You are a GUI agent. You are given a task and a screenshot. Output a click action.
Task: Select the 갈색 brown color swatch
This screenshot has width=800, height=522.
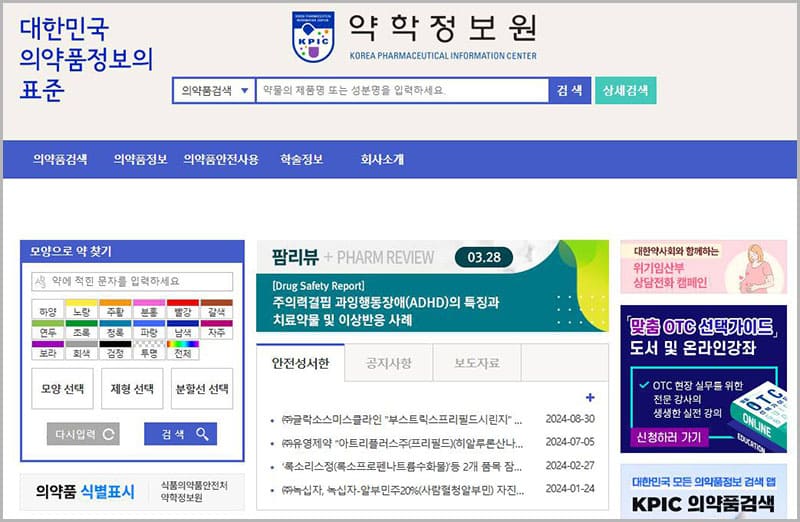(216, 310)
